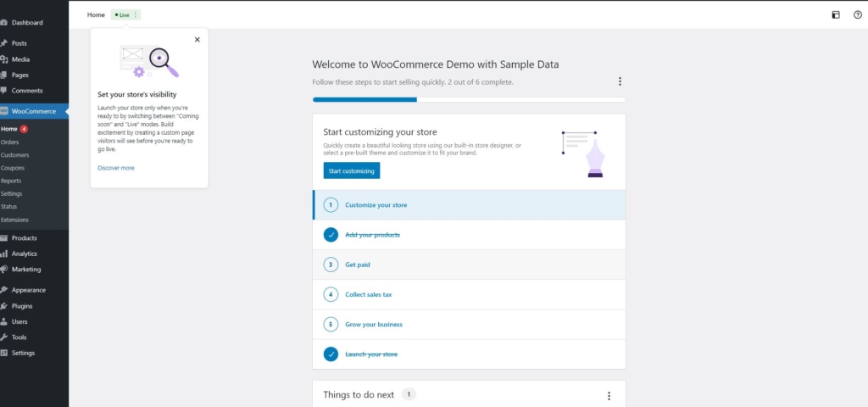Select the Get paid task

[469, 265]
